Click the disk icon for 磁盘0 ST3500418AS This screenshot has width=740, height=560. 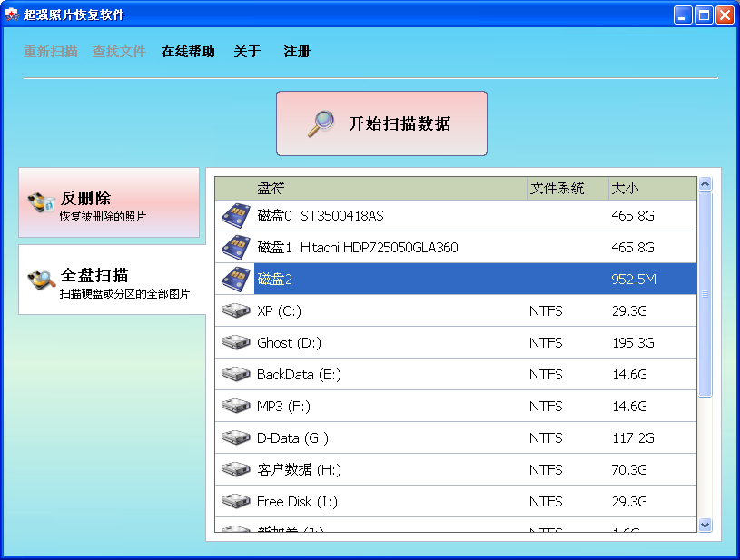(x=236, y=216)
